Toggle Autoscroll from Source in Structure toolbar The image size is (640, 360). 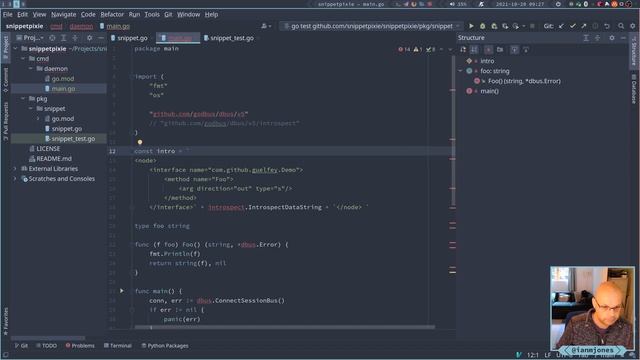[526, 50]
